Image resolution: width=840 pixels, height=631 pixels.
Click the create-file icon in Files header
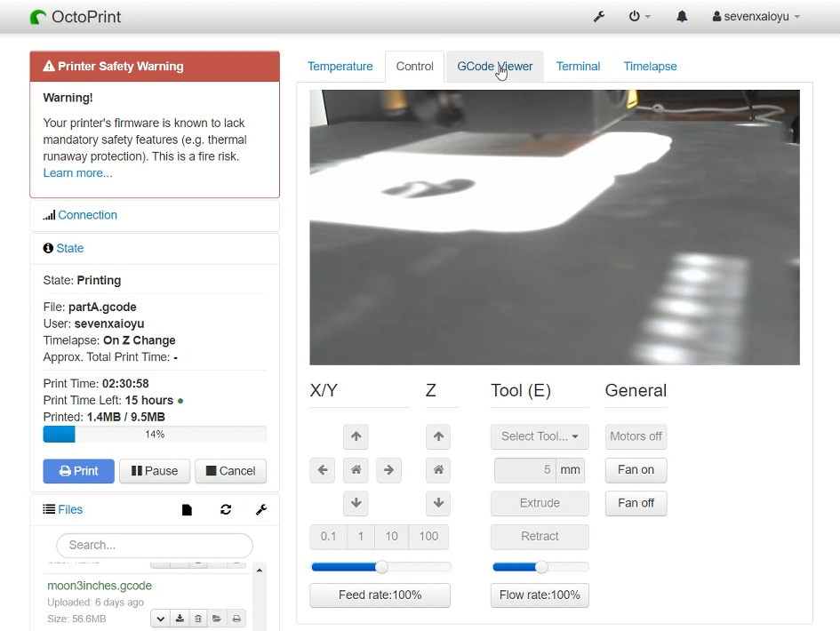click(x=187, y=509)
